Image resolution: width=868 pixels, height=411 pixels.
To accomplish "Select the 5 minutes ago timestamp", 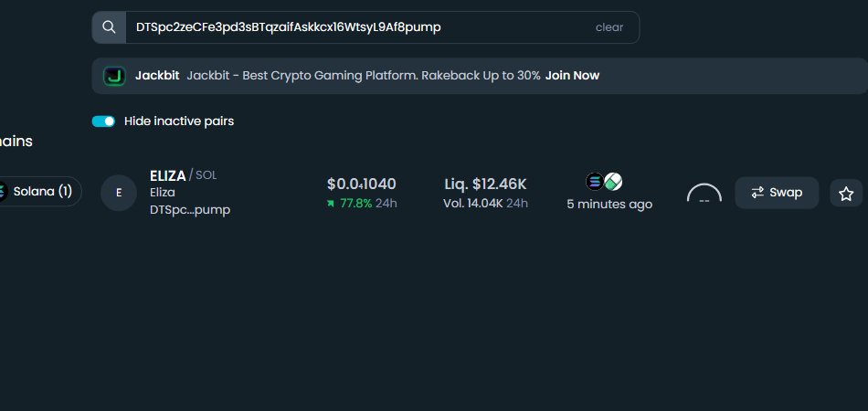I will pyautogui.click(x=609, y=204).
